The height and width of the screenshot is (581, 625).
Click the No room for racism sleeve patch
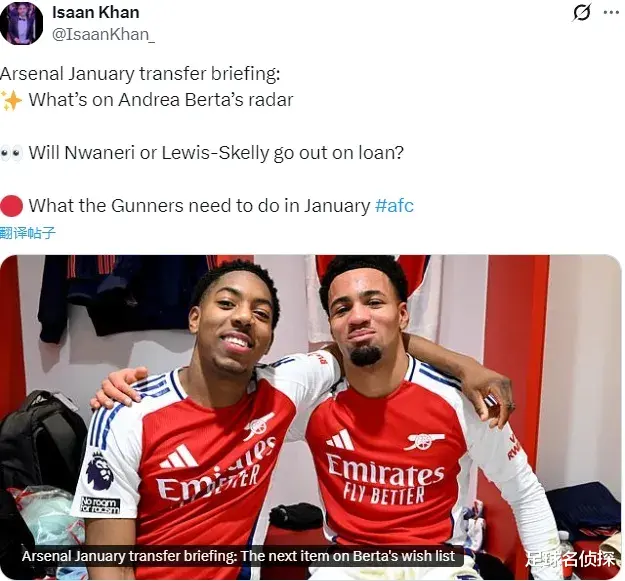[100, 505]
